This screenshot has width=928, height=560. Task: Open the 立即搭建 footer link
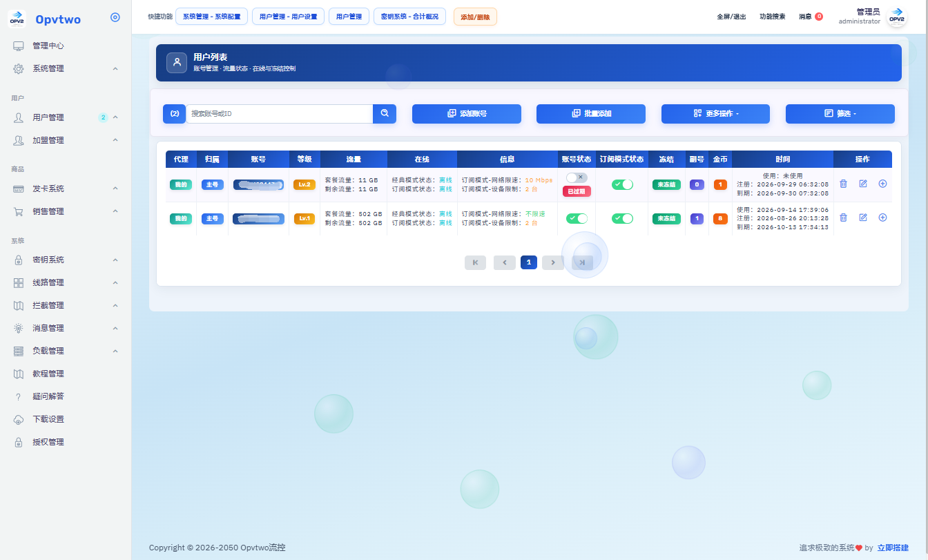click(x=893, y=548)
